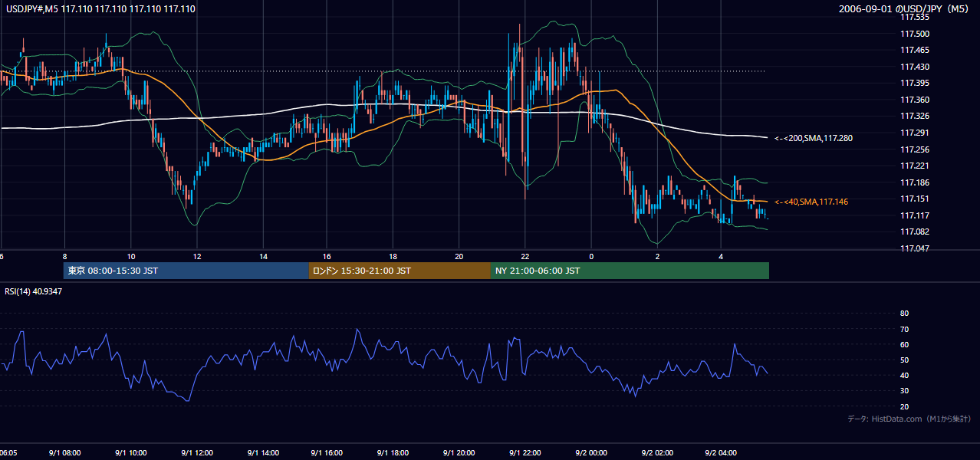The image size is (980, 460).
Task: Click the 117.151 price axis label
Action: click(915, 199)
